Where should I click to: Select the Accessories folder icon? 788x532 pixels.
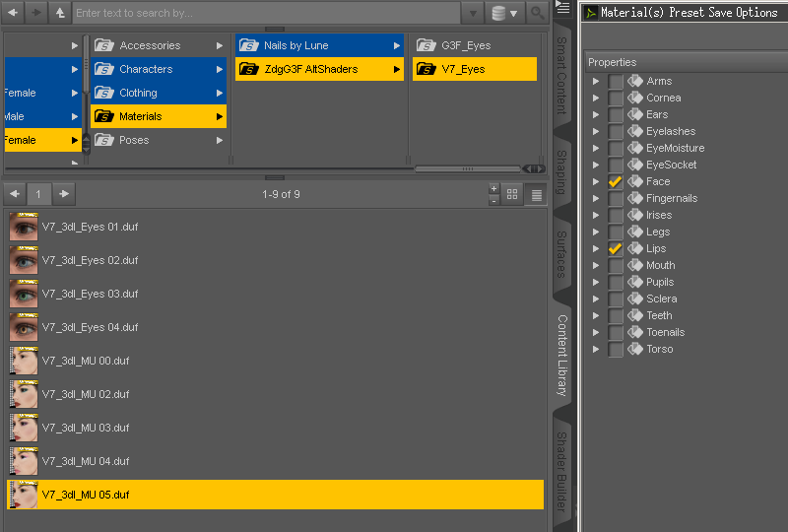[x=104, y=45]
